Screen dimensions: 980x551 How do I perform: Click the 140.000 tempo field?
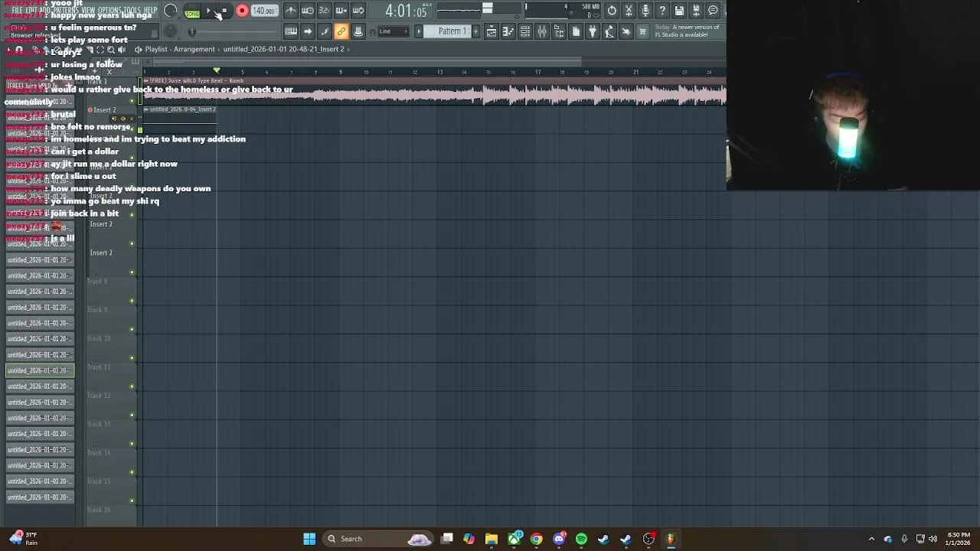[x=263, y=11]
